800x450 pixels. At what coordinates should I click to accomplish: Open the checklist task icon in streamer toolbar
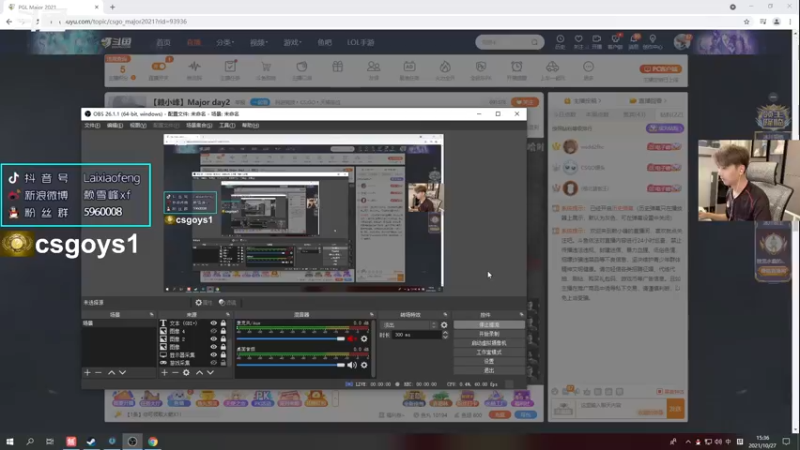[x=230, y=67]
